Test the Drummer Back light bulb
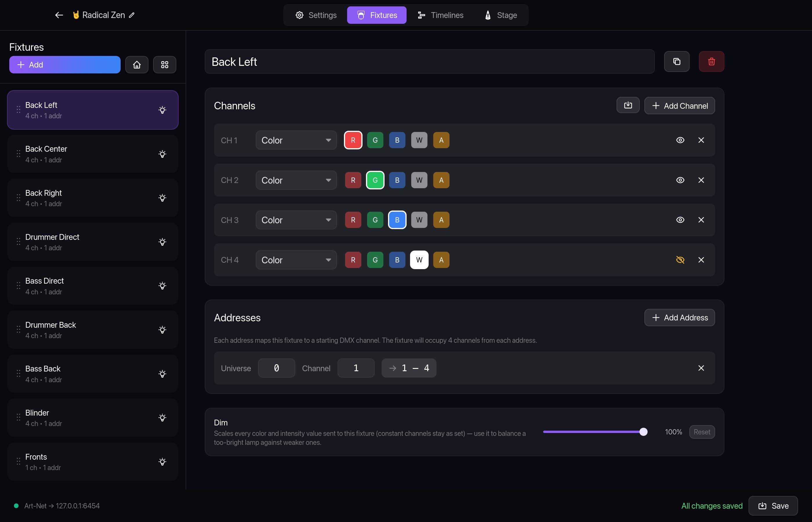 tap(162, 330)
